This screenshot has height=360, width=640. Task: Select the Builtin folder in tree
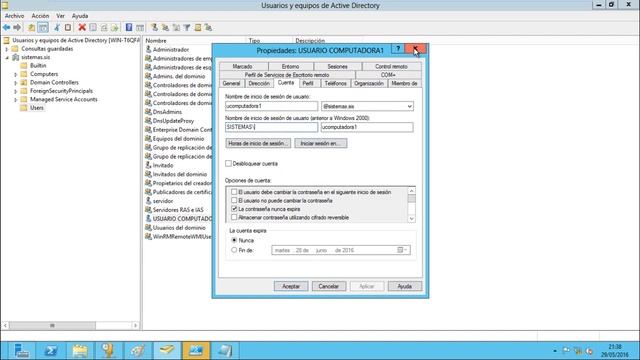38,66
